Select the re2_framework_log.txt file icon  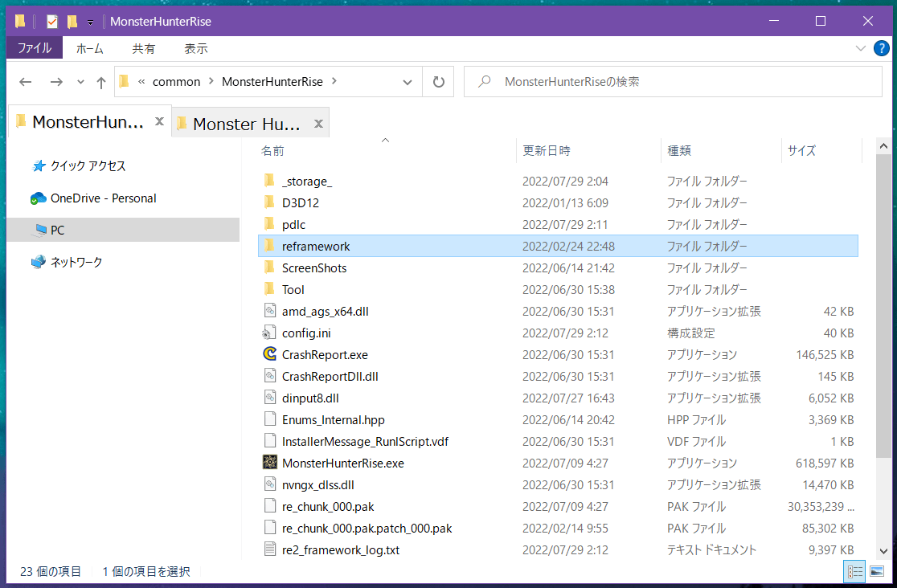[x=269, y=549]
